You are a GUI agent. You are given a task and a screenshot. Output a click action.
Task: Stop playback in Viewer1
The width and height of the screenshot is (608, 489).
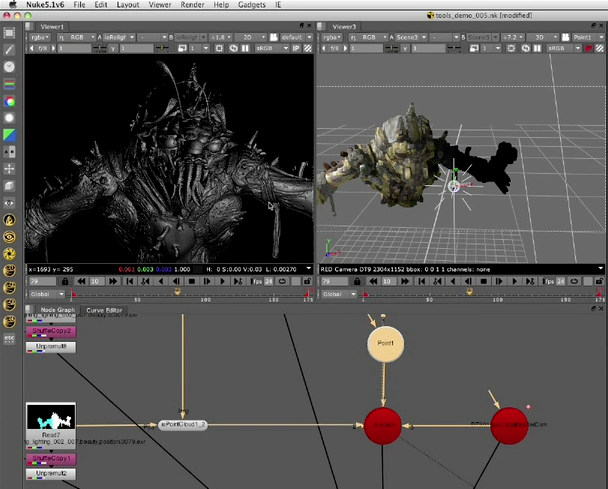(x=192, y=281)
